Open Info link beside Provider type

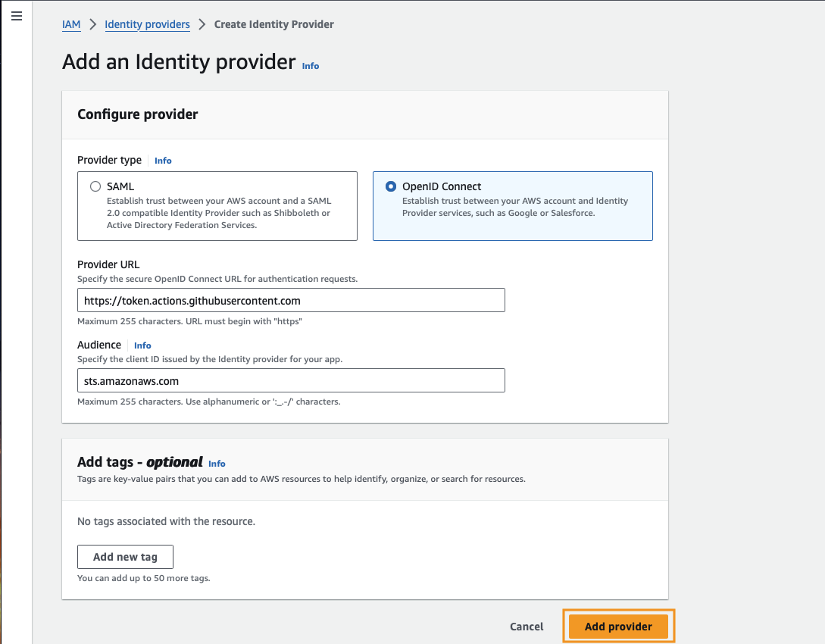pyautogui.click(x=163, y=161)
